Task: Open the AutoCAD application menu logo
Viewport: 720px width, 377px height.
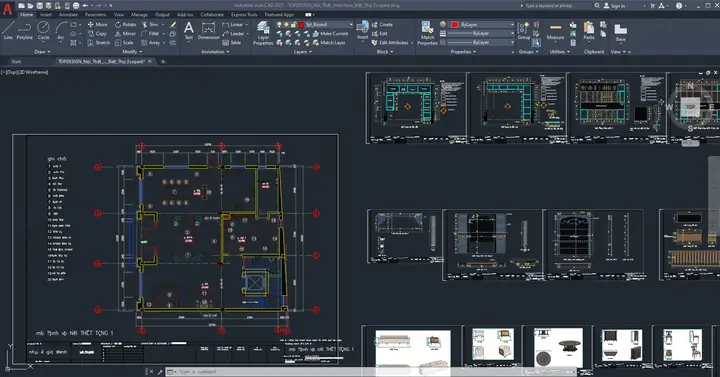Action: coord(7,9)
